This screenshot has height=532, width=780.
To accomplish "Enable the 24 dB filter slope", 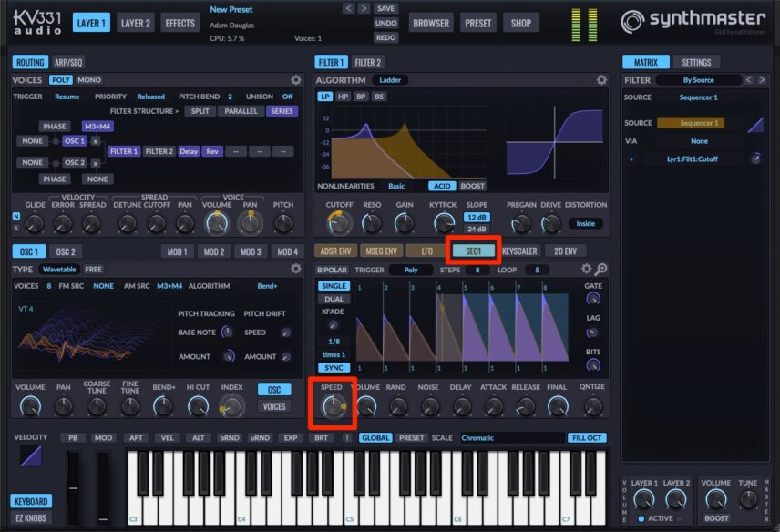I will click(477, 230).
